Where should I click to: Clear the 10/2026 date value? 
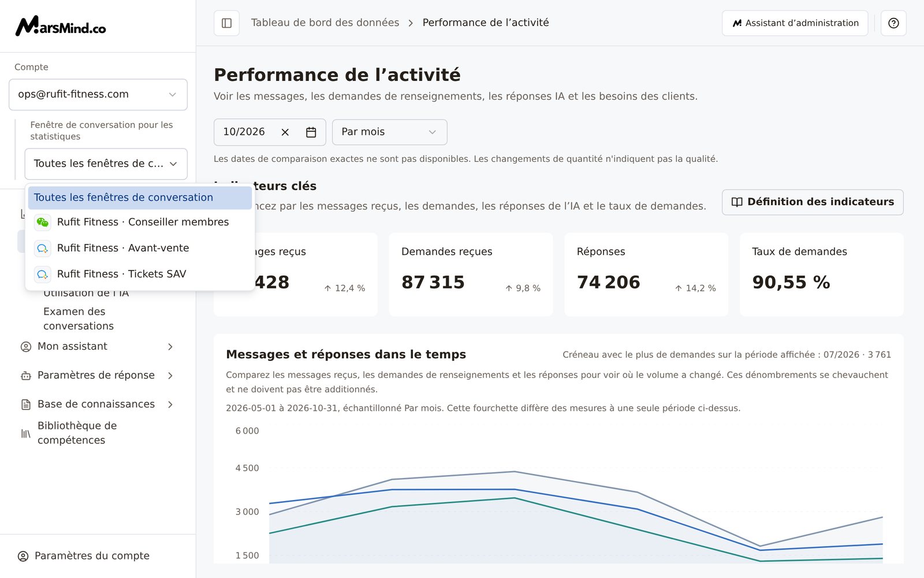click(285, 132)
